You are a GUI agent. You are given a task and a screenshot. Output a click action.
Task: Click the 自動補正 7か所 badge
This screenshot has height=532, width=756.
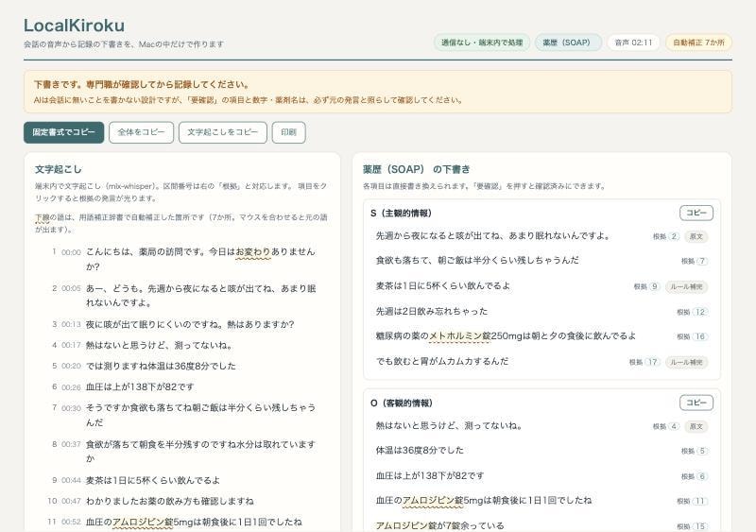698,43
